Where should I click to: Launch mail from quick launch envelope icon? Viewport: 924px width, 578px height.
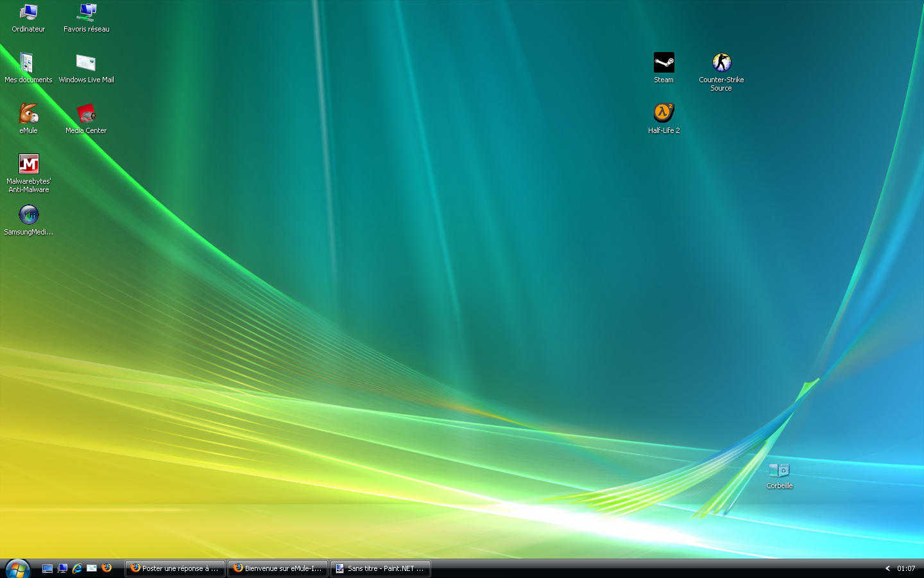[x=92, y=568]
